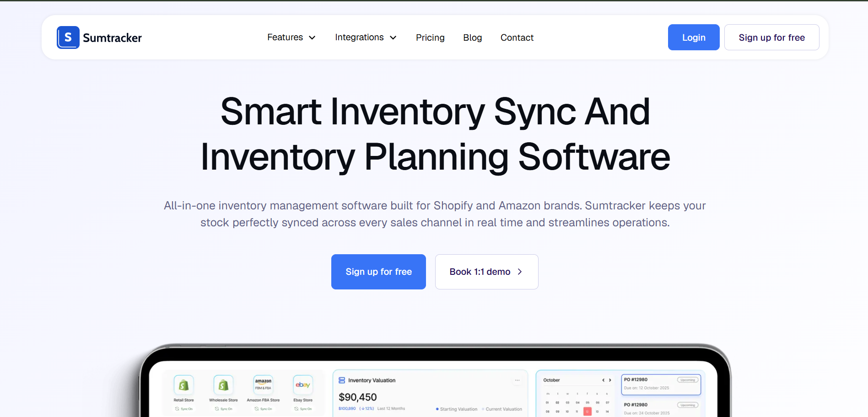The image size is (868, 417).
Task: Click the Book 1:1 demo button
Action: point(486,272)
